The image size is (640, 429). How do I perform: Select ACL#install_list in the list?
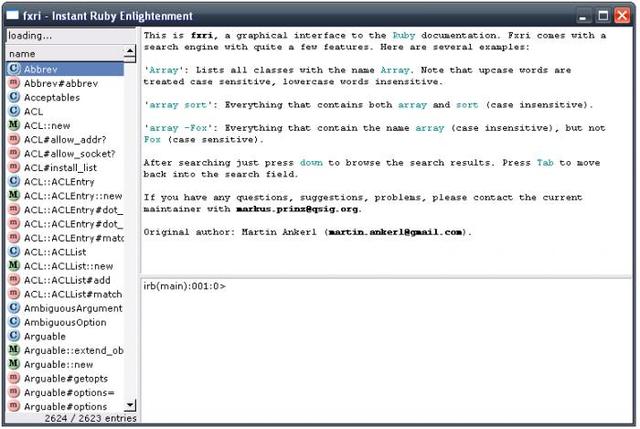tap(65, 167)
